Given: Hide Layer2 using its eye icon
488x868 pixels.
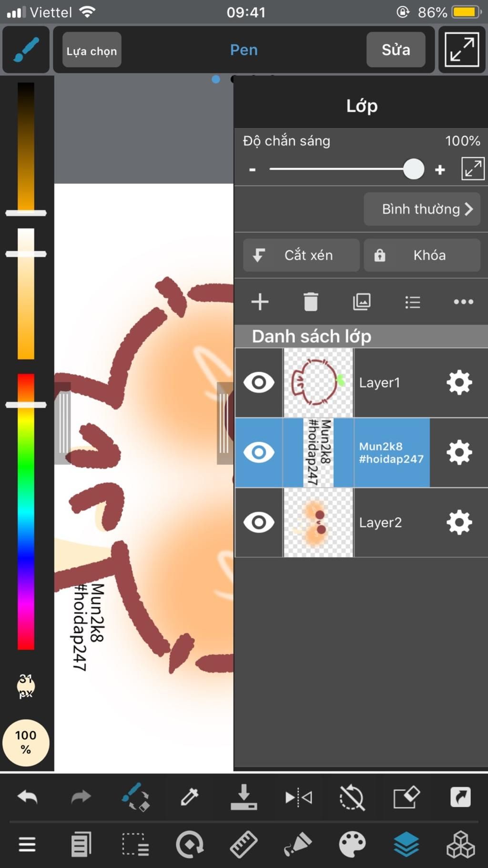Looking at the screenshot, I should click(x=259, y=522).
